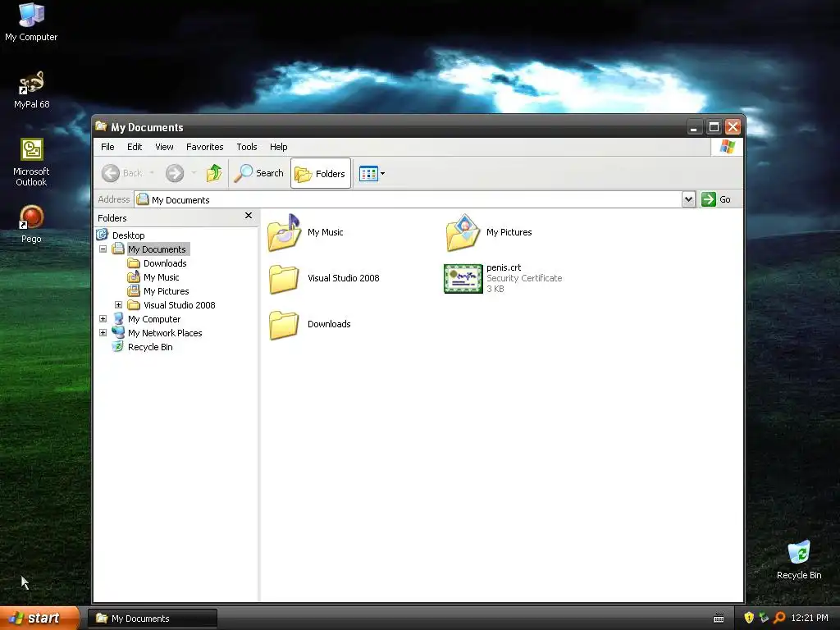Select Downloads in the folder tree
This screenshot has height=630, width=840.
pos(165,263)
